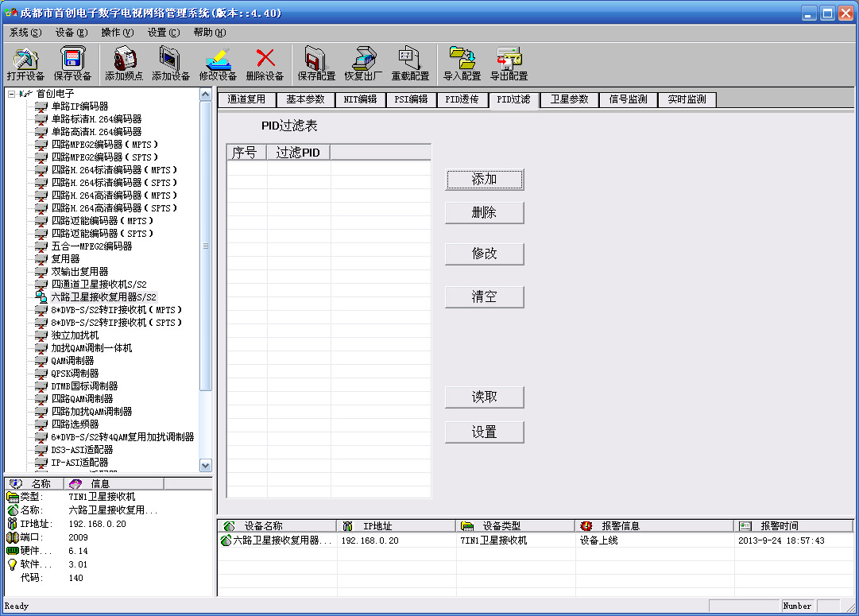The image size is (859, 616).
Task: Open the 设备(E) menu
Action: (x=72, y=33)
